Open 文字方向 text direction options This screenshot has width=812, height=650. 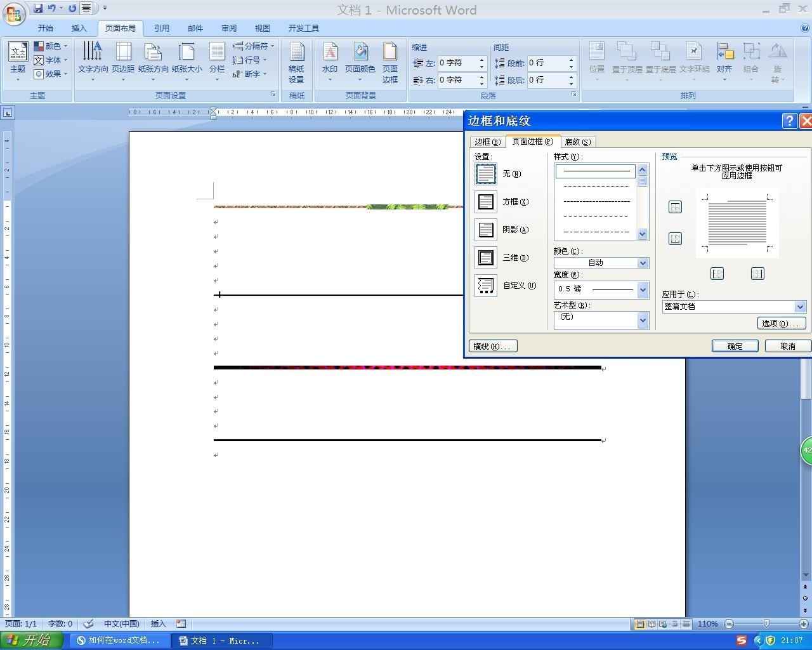[x=93, y=62]
